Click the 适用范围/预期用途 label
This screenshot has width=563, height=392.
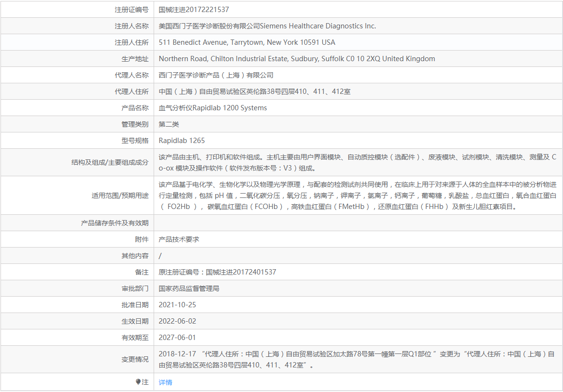tap(120, 196)
